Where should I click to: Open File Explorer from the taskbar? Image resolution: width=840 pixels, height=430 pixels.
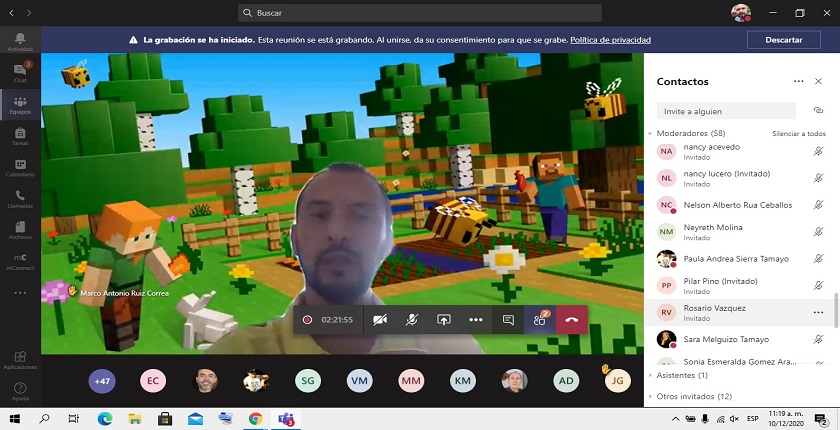coord(135,419)
